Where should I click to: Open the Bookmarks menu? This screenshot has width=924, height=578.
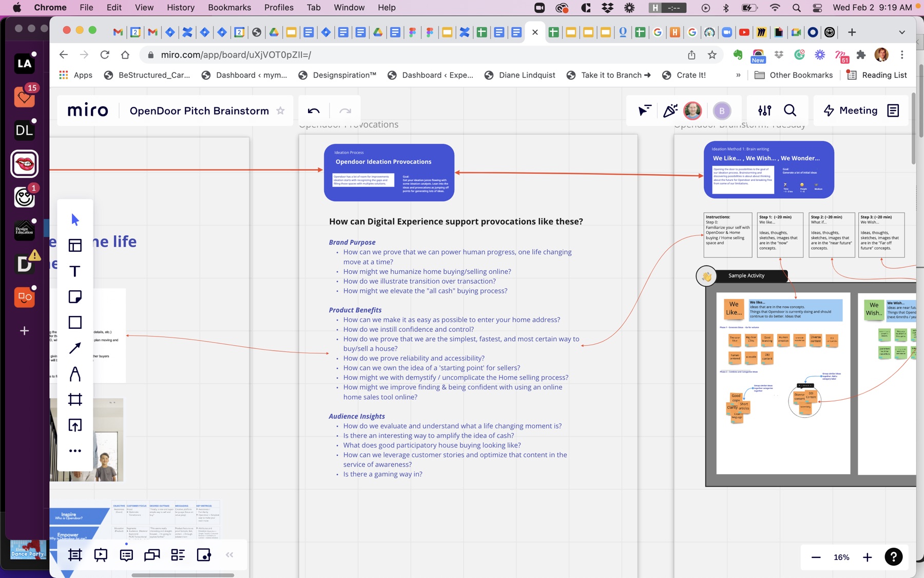(x=229, y=7)
